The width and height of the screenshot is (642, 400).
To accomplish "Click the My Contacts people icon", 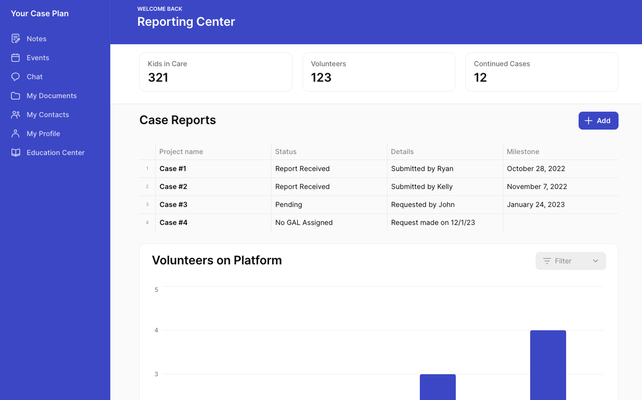I will pyautogui.click(x=15, y=115).
